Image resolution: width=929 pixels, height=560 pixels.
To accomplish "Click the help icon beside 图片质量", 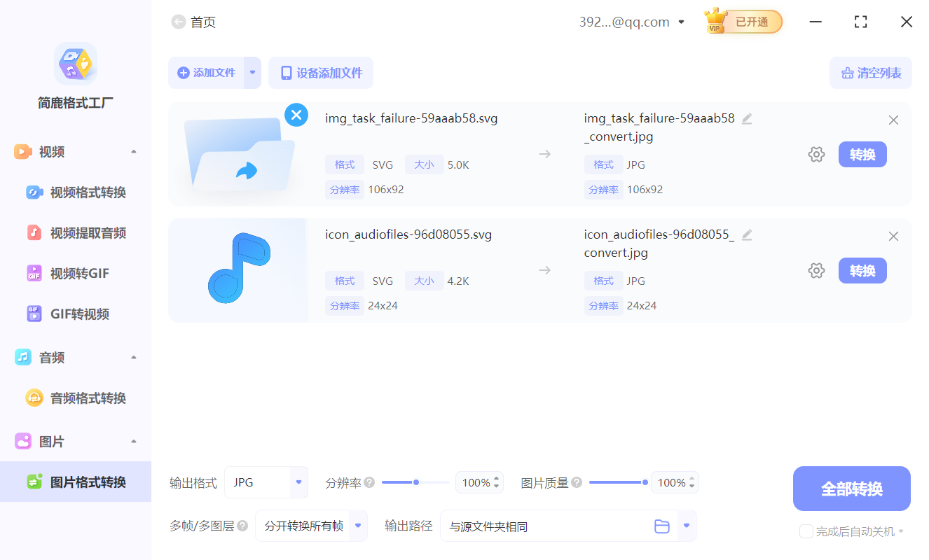I will (x=577, y=482).
